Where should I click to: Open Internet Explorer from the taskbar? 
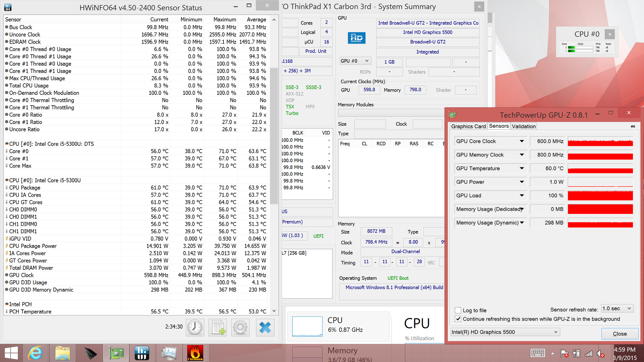pos(35,353)
